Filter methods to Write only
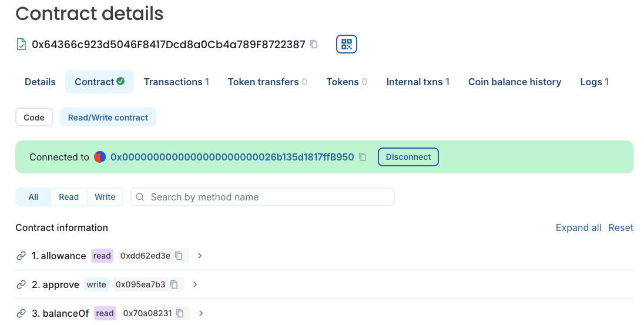The width and height of the screenshot is (644, 325). click(105, 197)
